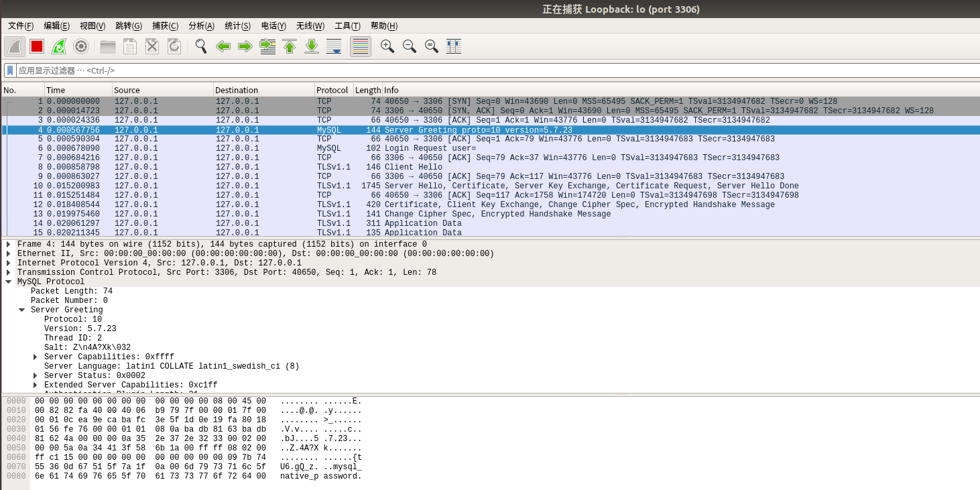Sort by the Destination column header
The image size is (980, 490).
(264, 90)
